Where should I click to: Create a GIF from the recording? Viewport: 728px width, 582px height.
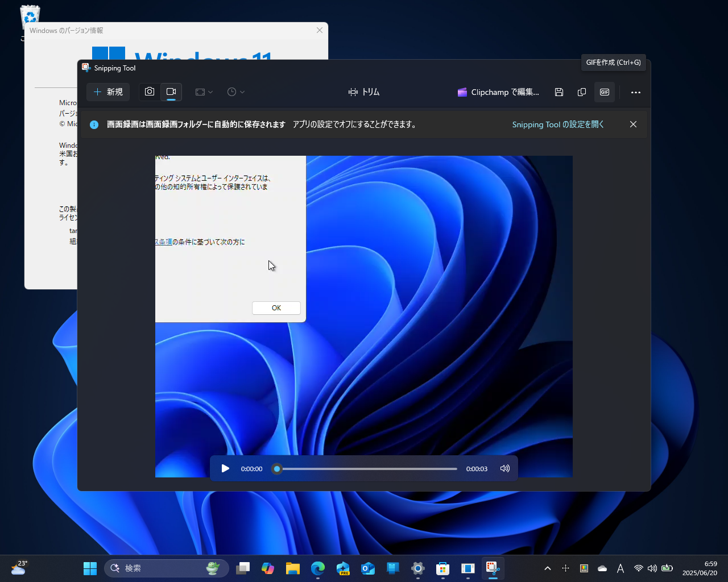click(x=604, y=92)
